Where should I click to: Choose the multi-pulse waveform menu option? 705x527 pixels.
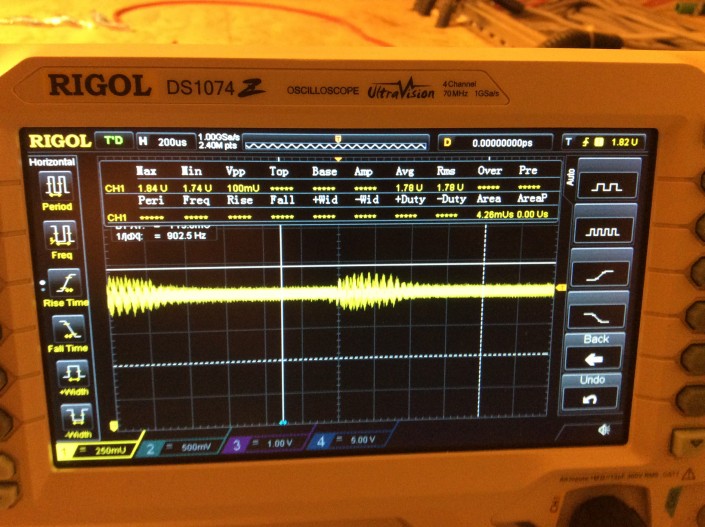tap(602, 232)
